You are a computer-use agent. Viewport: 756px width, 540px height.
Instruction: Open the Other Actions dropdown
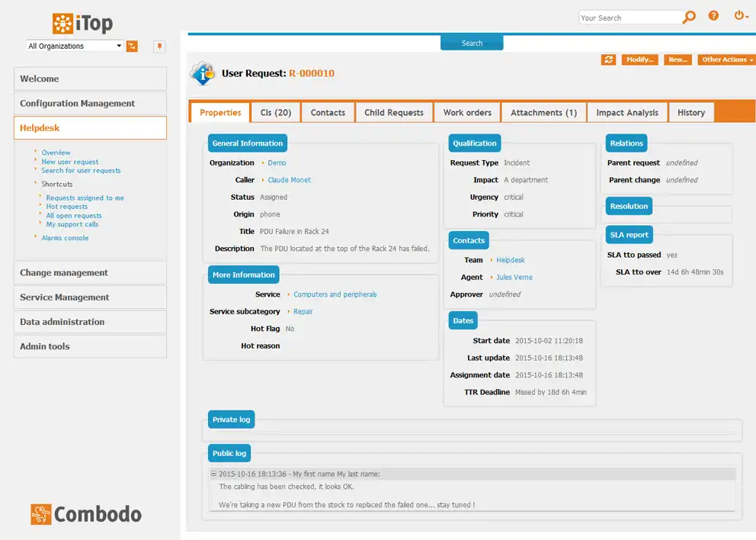(726, 59)
